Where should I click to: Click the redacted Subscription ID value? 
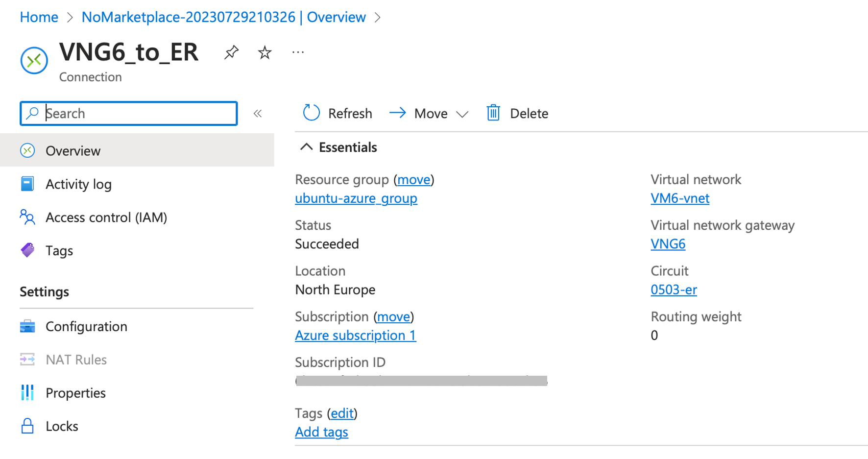click(421, 381)
